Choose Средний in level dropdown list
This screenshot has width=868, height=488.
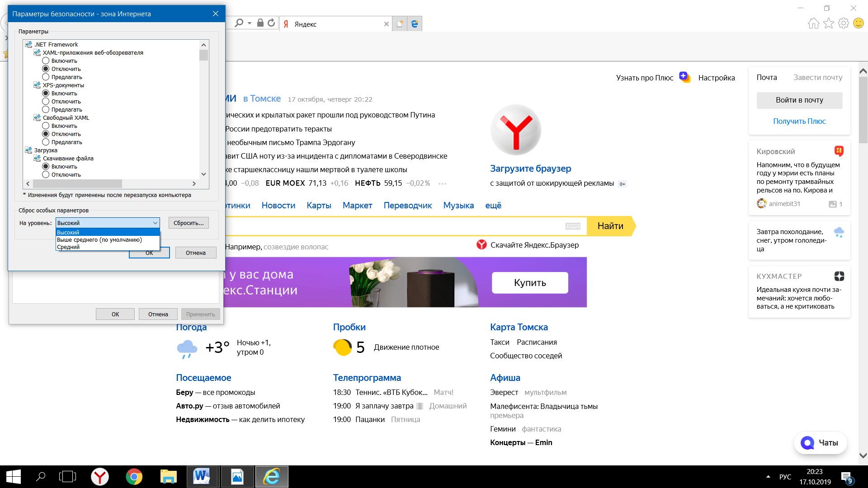[108, 247]
